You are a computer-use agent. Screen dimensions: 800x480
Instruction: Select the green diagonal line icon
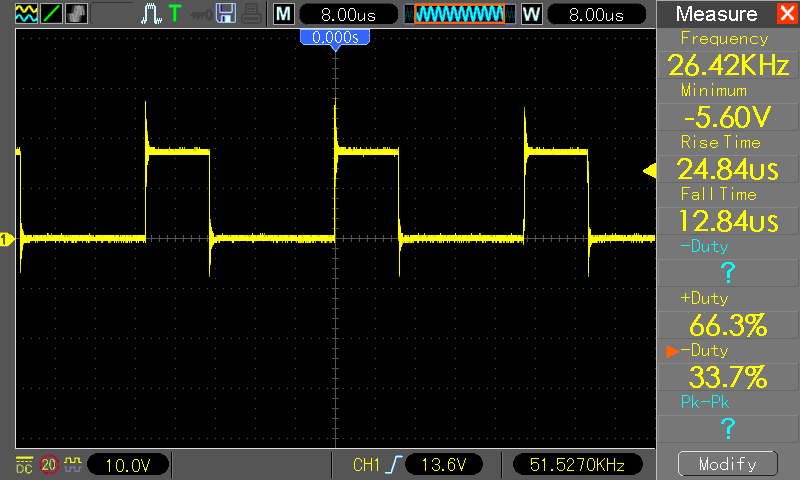click(51, 13)
